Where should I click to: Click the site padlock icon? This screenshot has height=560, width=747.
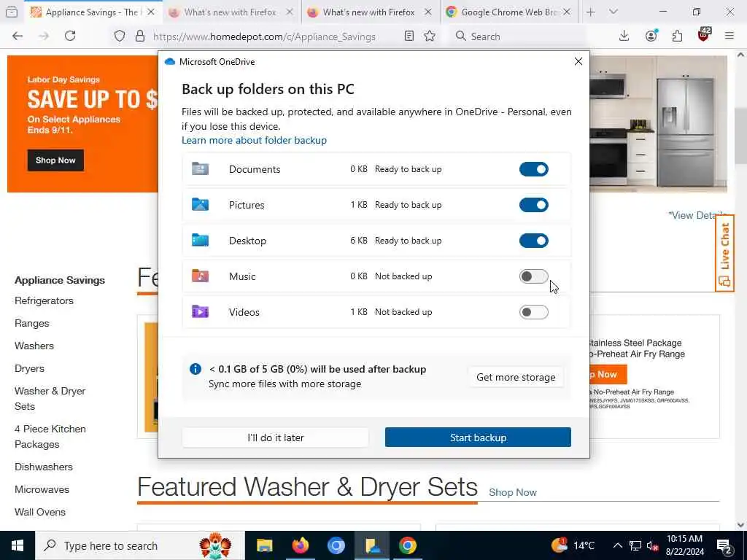[139, 36]
